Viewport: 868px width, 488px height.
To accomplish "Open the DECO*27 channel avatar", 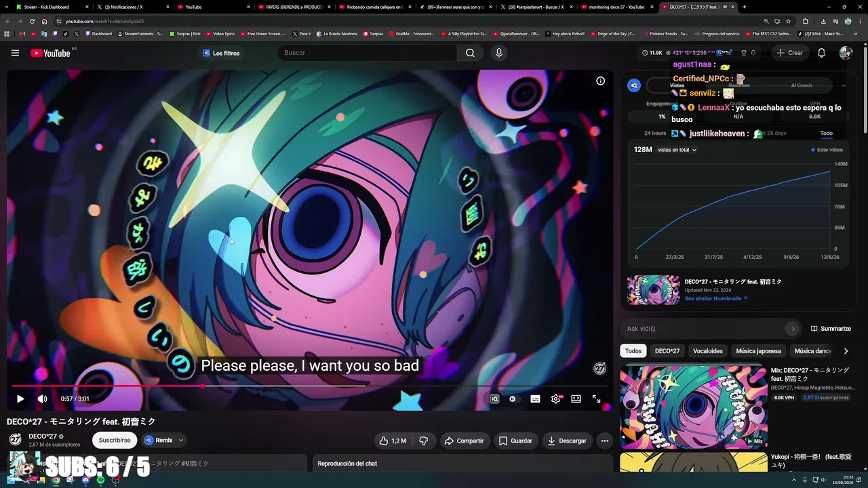I will pos(15,440).
